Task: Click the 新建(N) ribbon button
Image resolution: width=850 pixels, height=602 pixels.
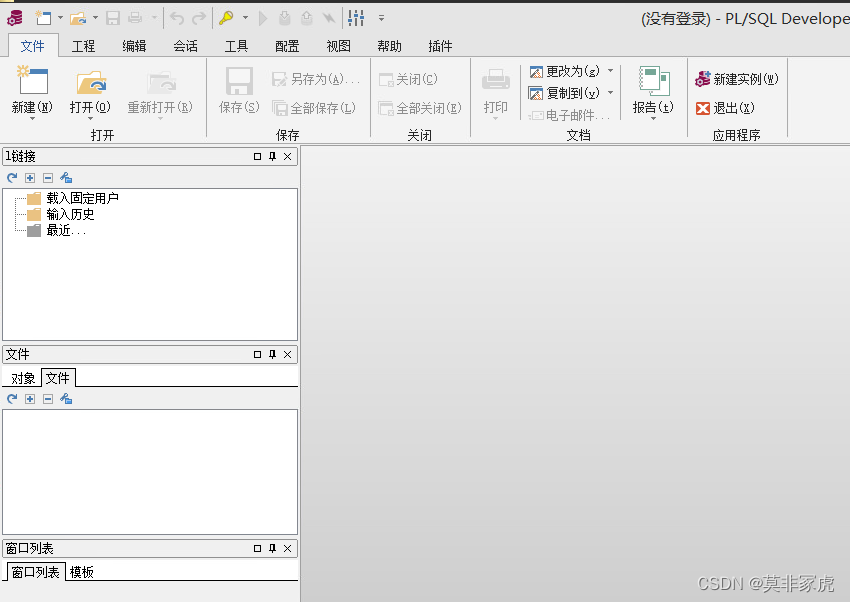Action: (32, 92)
